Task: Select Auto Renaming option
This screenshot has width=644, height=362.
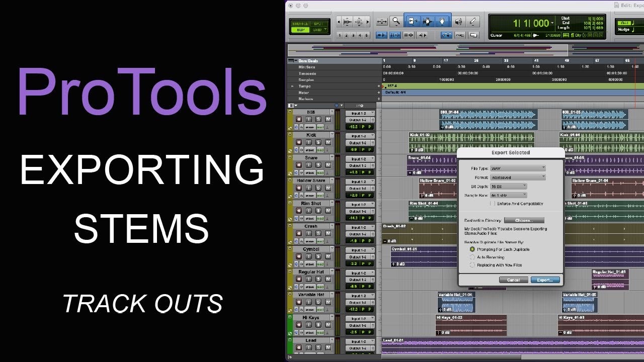Action: [472, 257]
